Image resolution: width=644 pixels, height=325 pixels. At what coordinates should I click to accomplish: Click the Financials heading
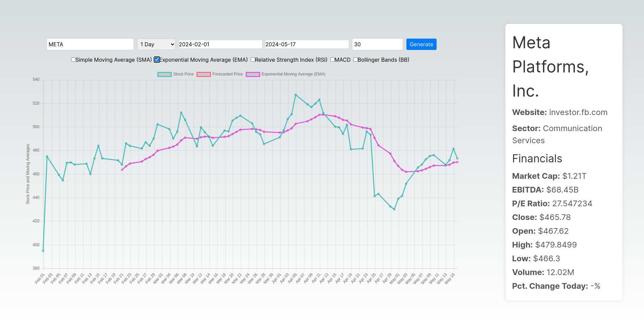[x=537, y=159]
